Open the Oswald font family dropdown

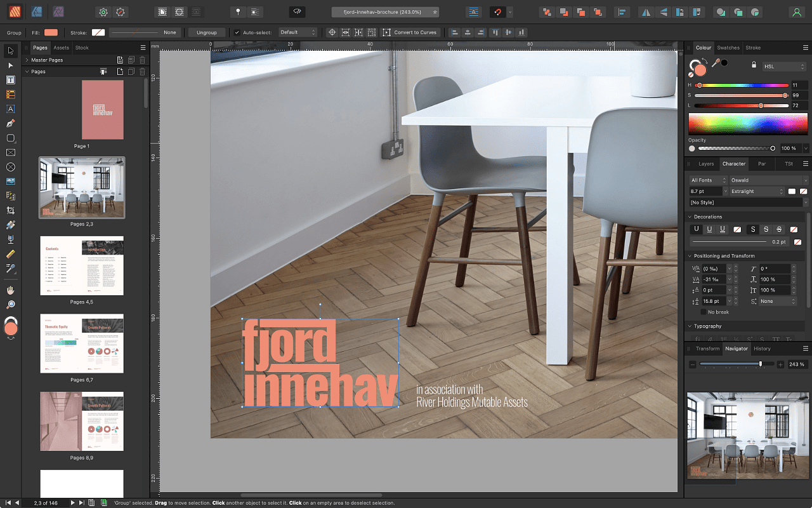tap(768, 180)
